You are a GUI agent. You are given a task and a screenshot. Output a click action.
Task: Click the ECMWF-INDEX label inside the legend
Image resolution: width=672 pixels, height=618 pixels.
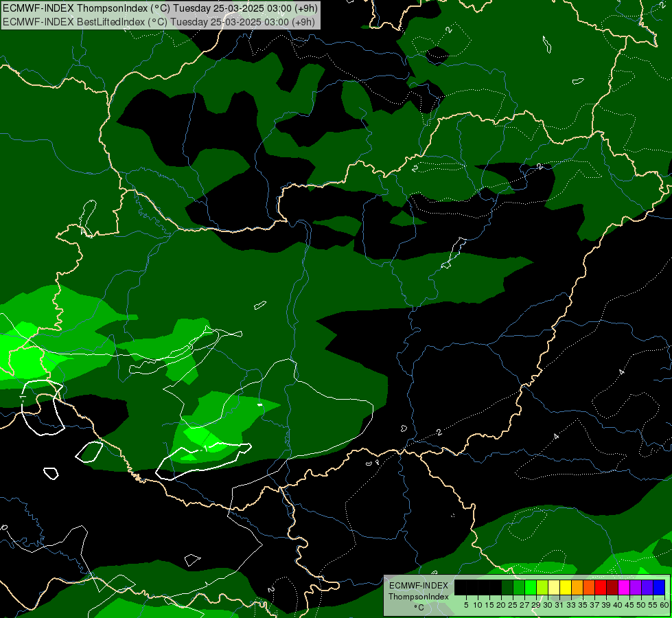tap(419, 586)
